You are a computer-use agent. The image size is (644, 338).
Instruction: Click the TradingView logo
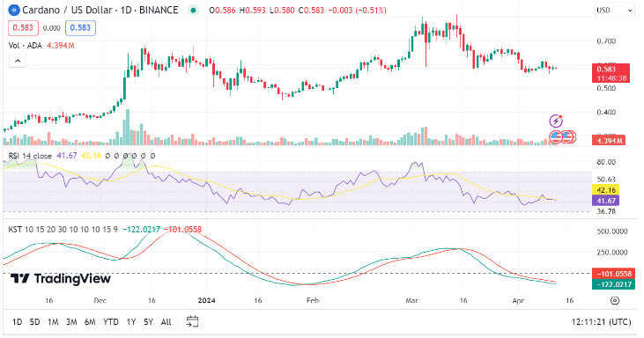point(61,279)
